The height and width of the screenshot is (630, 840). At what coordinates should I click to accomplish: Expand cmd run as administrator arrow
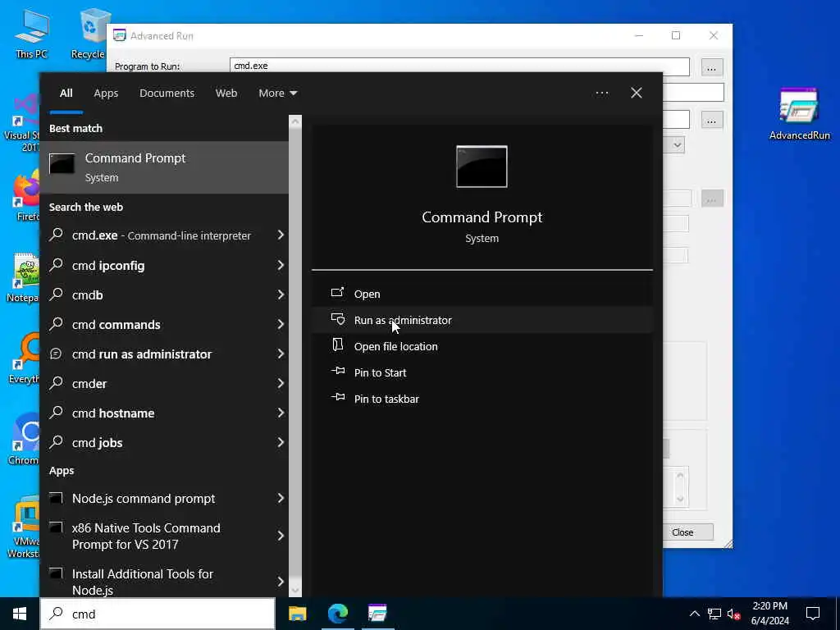281,354
